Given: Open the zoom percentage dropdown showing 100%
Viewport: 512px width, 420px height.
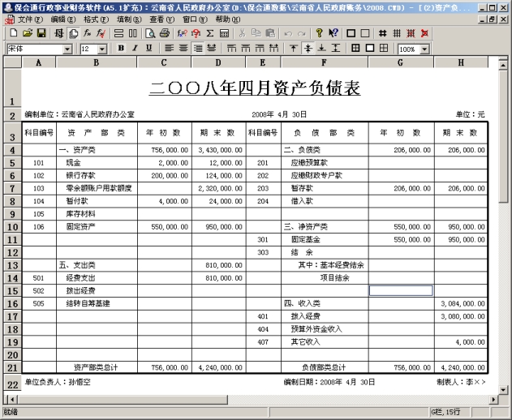Looking at the screenshot, I should click(x=424, y=49).
